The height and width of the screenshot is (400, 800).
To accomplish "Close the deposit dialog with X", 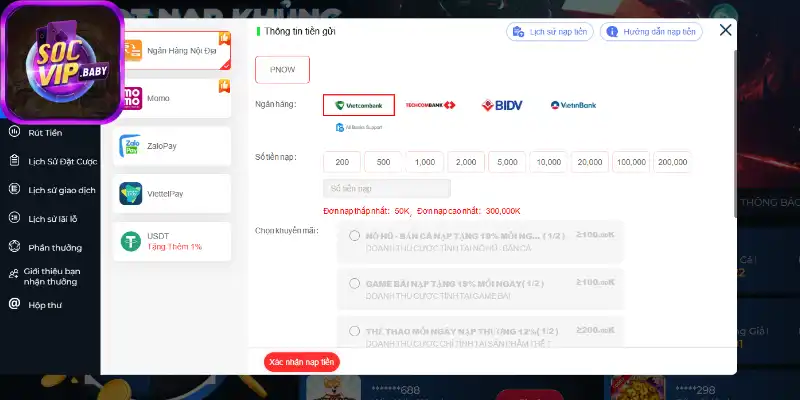I will [x=726, y=30].
